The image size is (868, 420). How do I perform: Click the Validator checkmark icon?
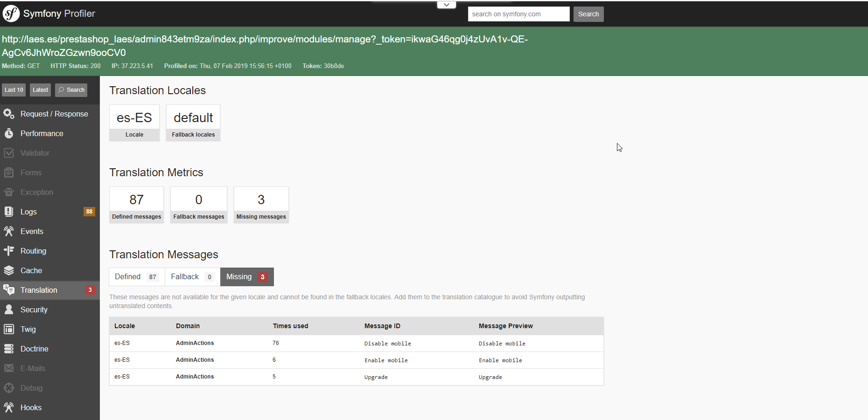click(x=9, y=153)
